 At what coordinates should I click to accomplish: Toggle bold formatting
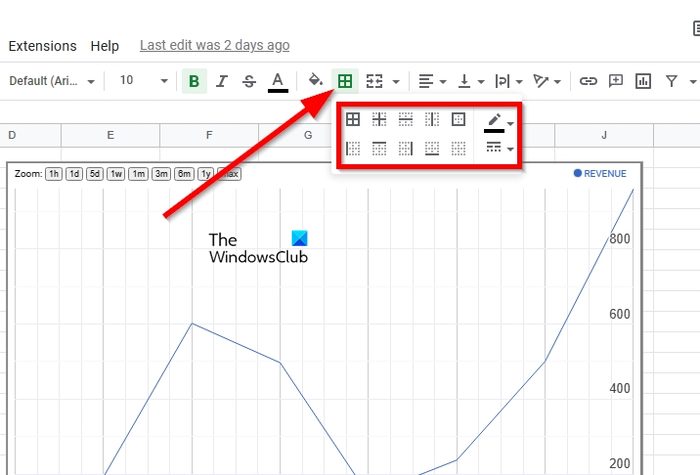tap(194, 81)
